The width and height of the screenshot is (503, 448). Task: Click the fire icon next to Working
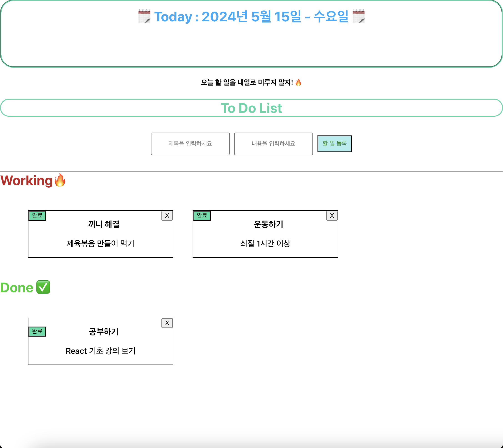60,180
